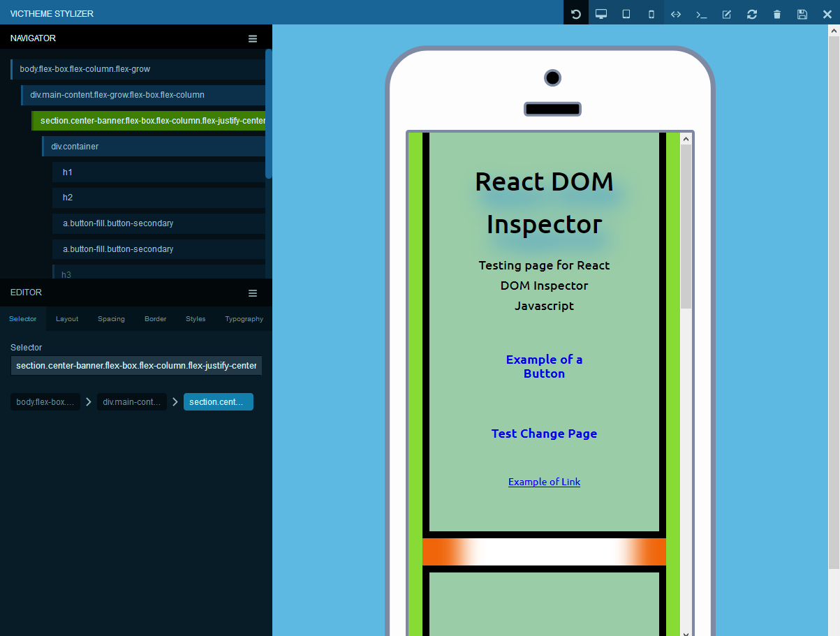Select the first a.button-fill.button-secondary node
This screenshot has height=636, width=840.
pyautogui.click(x=159, y=223)
